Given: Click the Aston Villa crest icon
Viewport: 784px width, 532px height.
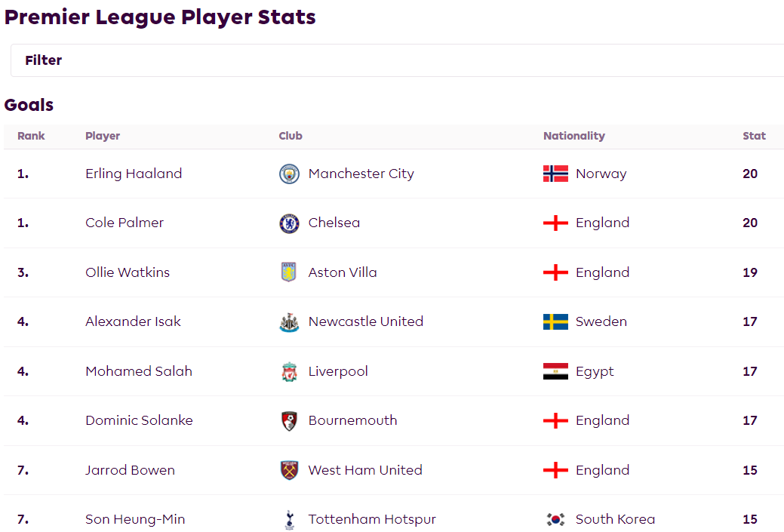Looking at the screenshot, I should coord(289,272).
